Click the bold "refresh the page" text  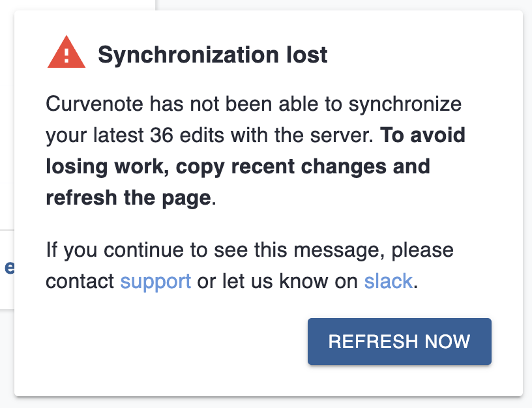tap(128, 197)
